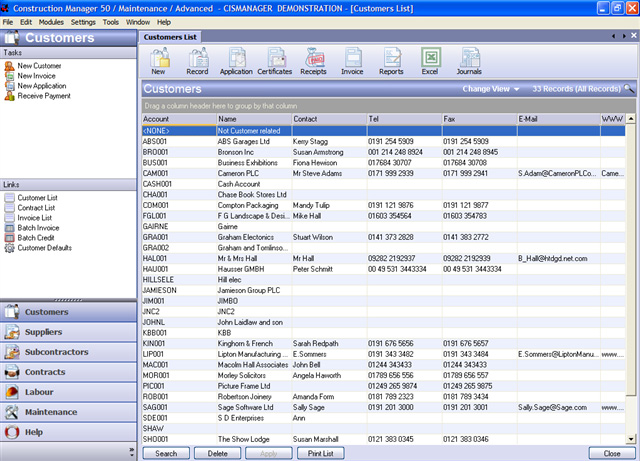This screenshot has height=461, width=640.
Task: Switch to the Subcontractors module
Action: (68, 352)
